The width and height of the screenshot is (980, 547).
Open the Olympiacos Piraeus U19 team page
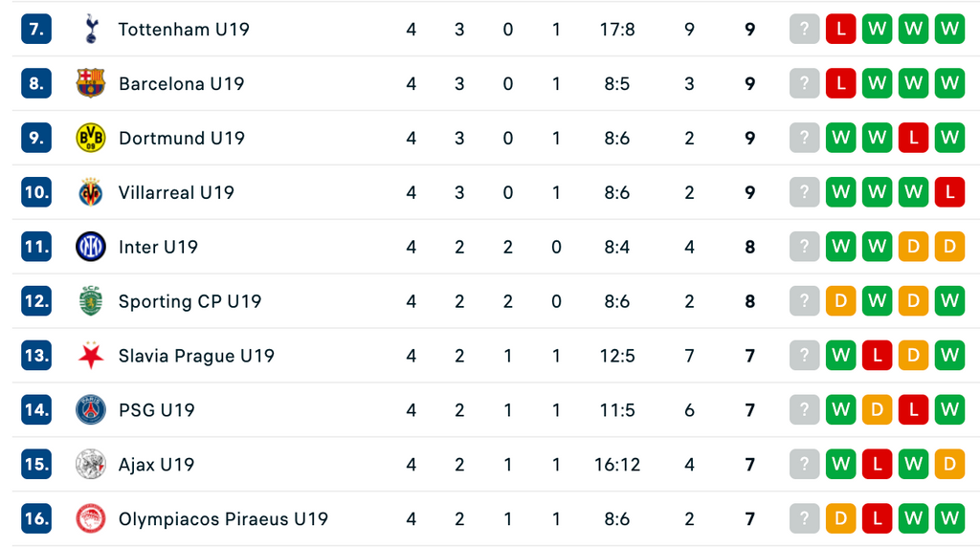(223, 519)
